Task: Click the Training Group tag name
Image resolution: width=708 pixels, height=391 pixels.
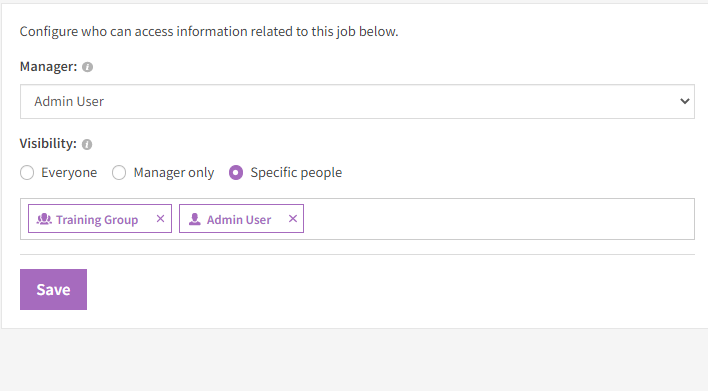Action: coord(97,219)
